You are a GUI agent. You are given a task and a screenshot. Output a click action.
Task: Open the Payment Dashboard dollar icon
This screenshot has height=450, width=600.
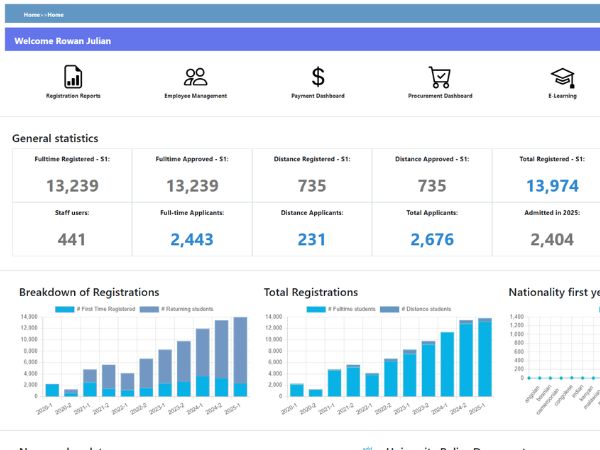318,77
